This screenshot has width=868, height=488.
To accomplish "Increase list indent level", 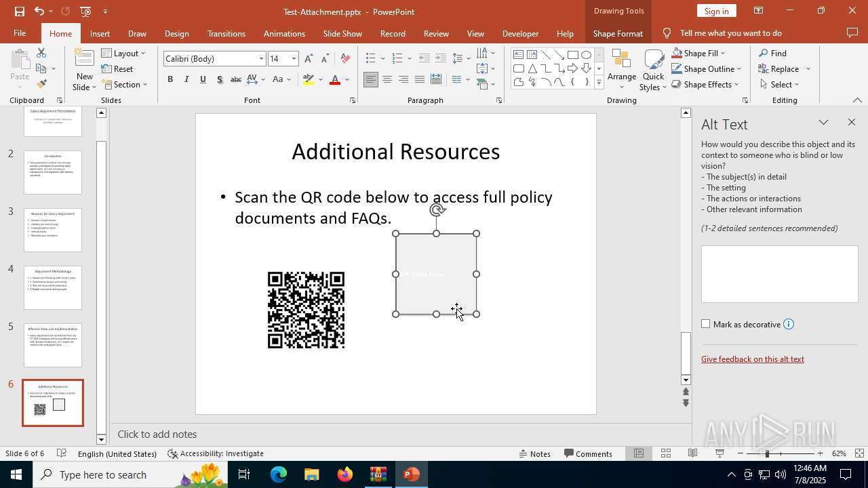I will [x=441, y=59].
